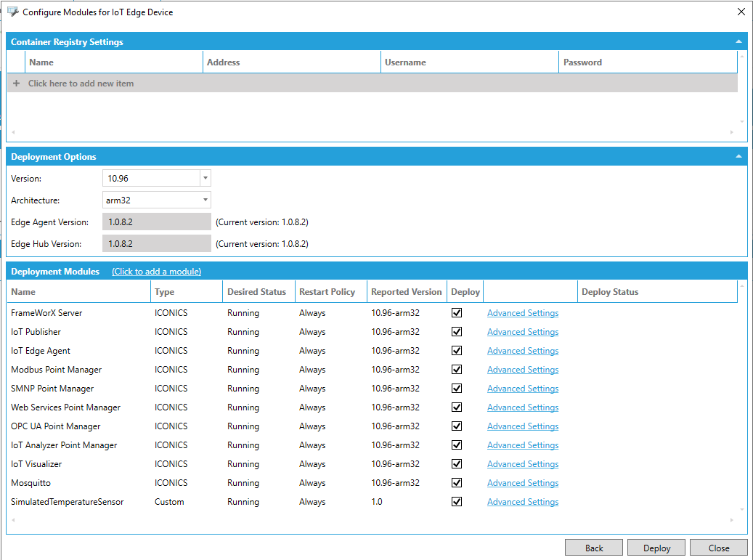
Task: Open Advanced Settings for IoT Visualizer
Action: click(523, 464)
